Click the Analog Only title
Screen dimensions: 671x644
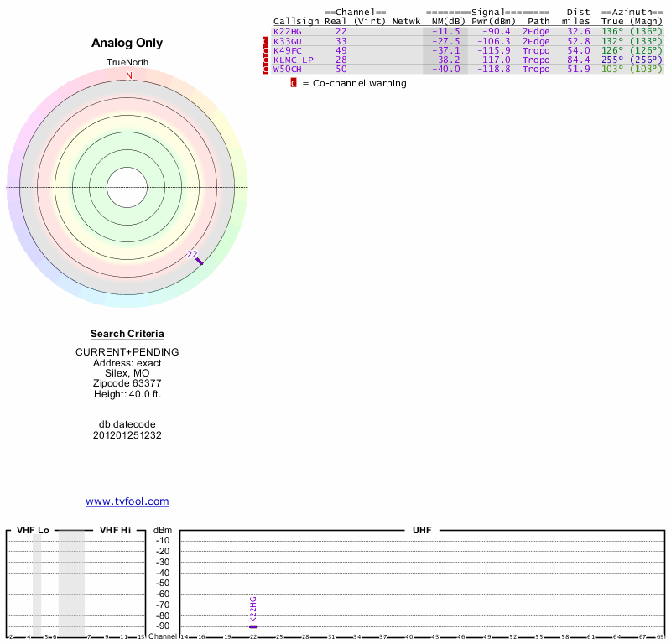point(127,43)
